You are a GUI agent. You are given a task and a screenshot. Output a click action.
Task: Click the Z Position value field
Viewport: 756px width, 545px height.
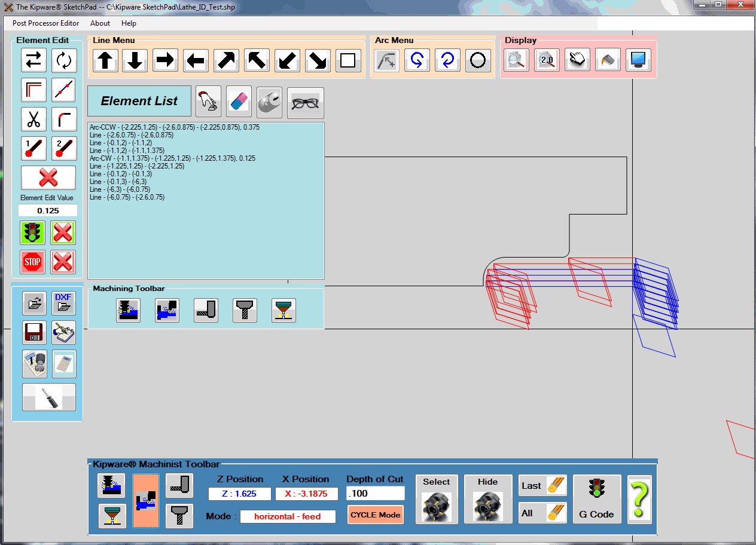click(x=240, y=494)
